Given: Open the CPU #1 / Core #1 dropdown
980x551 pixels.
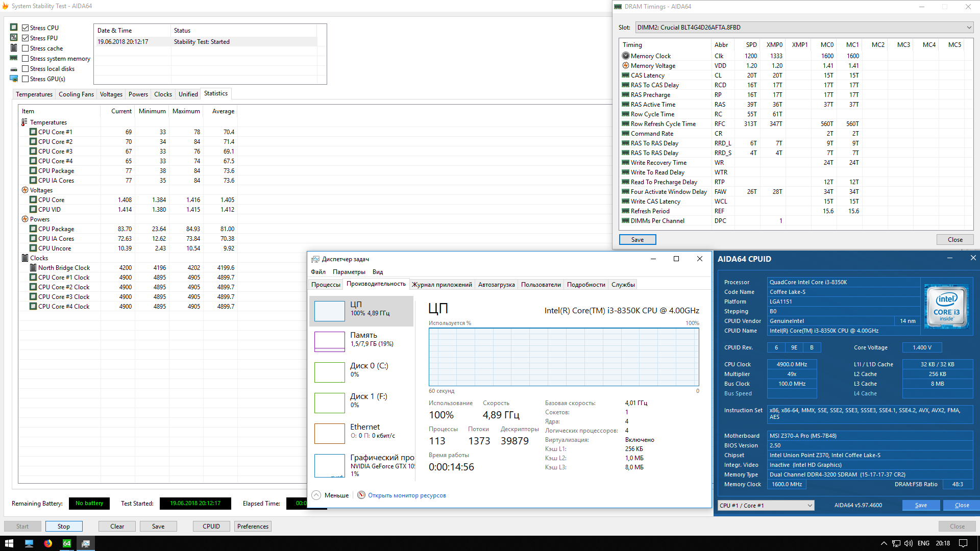Looking at the screenshot, I should click(x=766, y=506).
